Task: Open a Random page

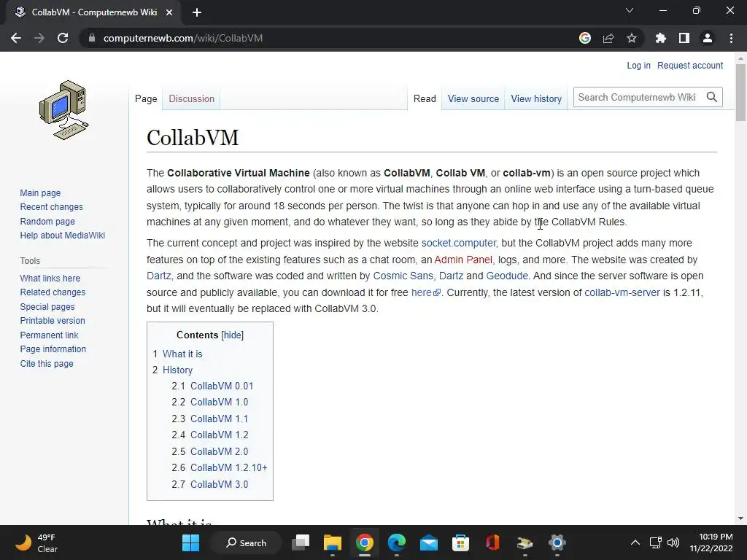Action: [47, 221]
